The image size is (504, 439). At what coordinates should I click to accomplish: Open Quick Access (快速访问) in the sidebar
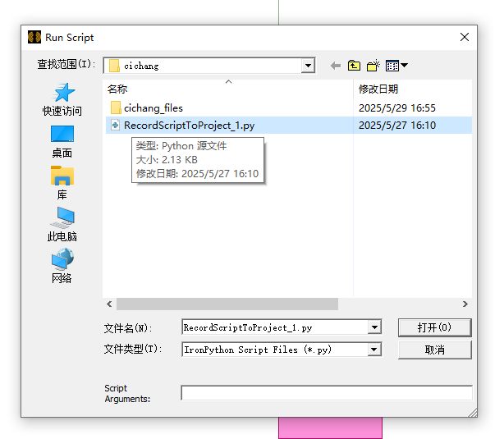click(62, 99)
